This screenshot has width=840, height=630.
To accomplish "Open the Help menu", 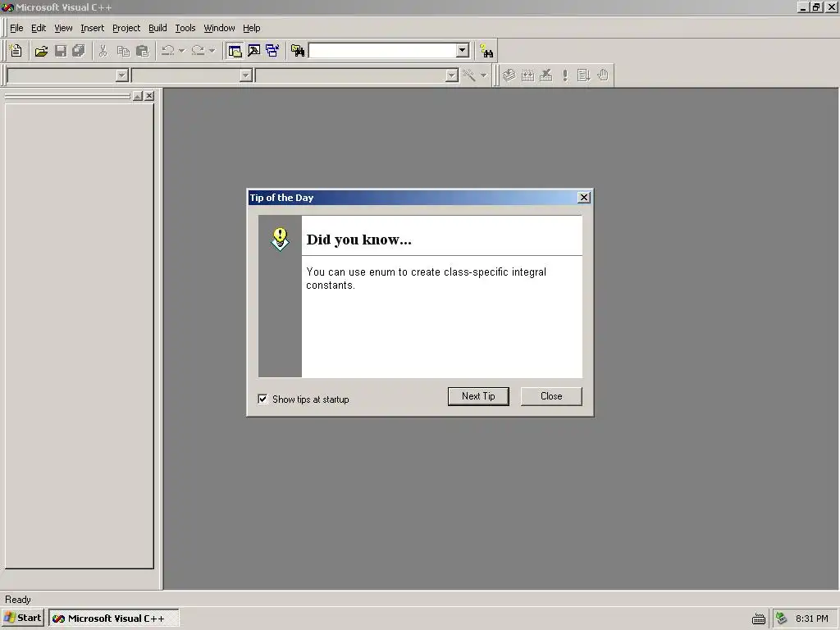I will coord(251,28).
